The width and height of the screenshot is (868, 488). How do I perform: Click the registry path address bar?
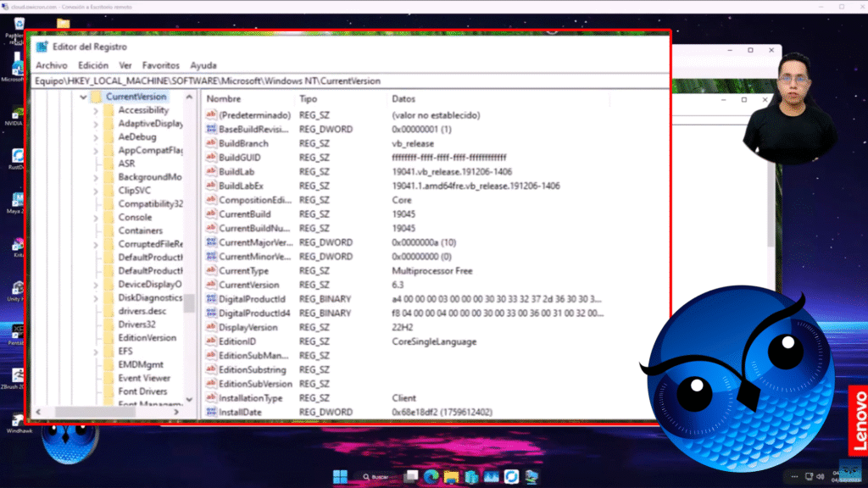[x=339, y=80]
